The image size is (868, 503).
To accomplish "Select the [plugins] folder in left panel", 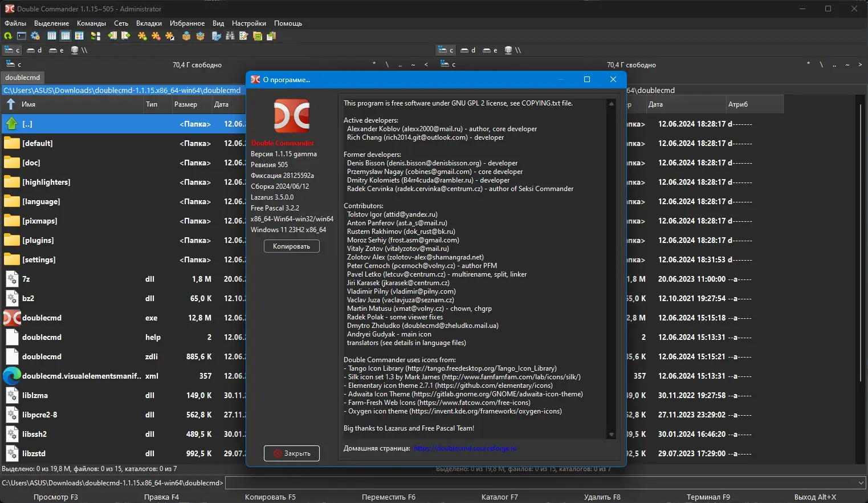I will click(124, 240).
